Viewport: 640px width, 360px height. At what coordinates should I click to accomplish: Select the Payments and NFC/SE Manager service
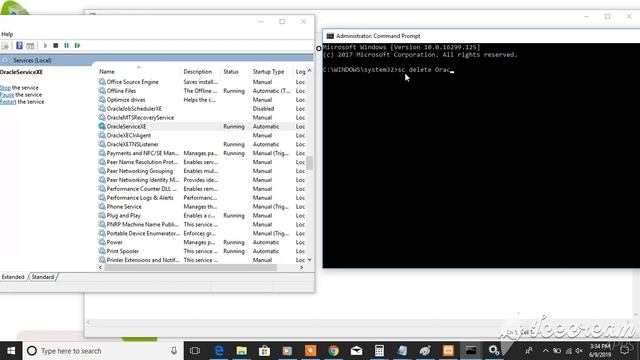pyautogui.click(x=142, y=153)
